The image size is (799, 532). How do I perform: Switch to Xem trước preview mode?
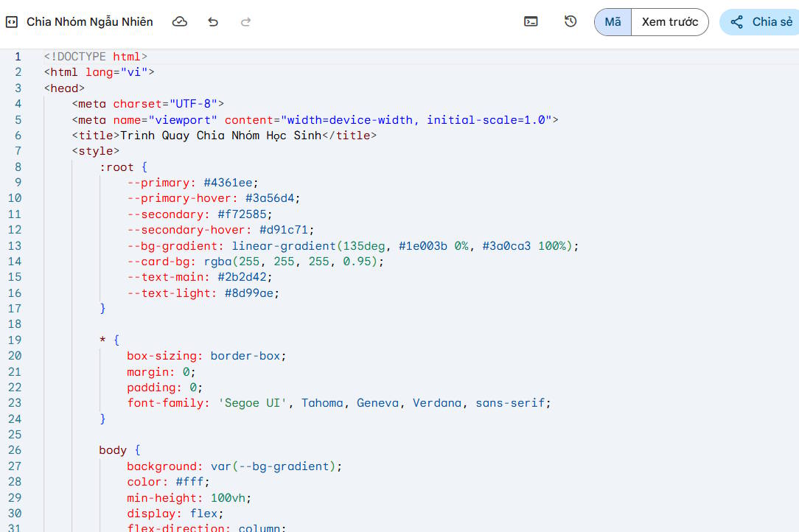(x=669, y=22)
